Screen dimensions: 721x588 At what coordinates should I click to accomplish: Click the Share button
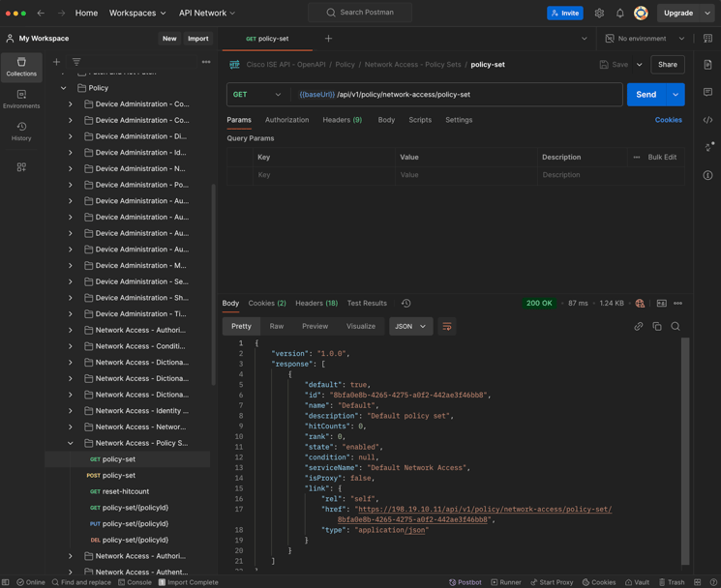(667, 65)
